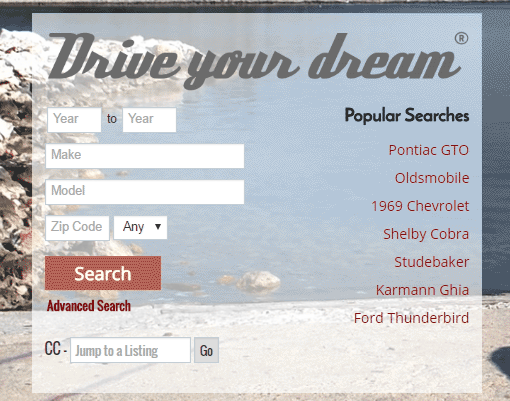Image resolution: width=510 pixels, height=401 pixels.
Task: Open the Shelby Cobra search link
Action: pyautogui.click(x=426, y=234)
